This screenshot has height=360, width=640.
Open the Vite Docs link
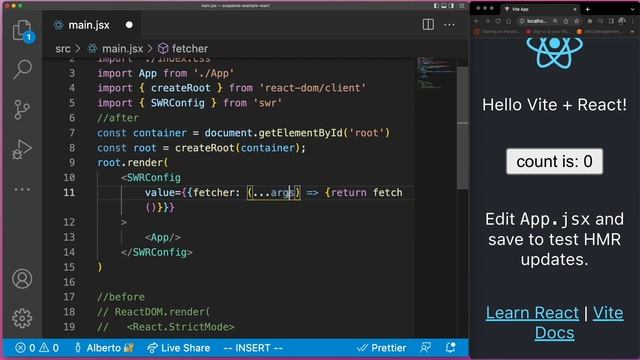(x=580, y=323)
